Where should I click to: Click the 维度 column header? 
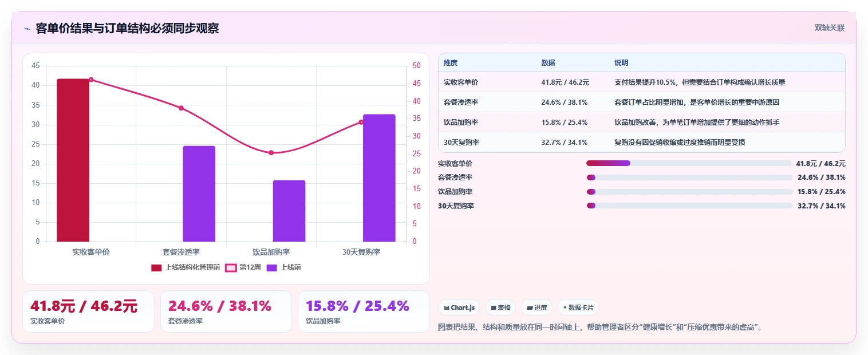[x=451, y=63]
